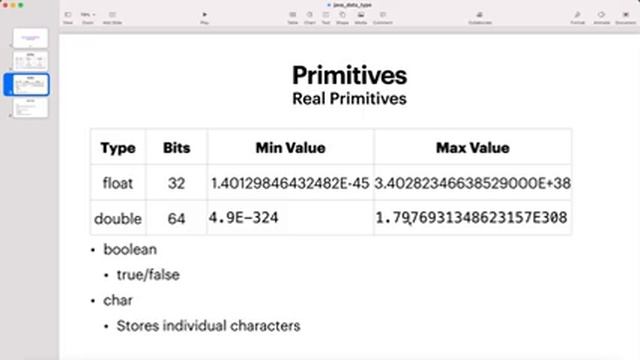Select the highlighted third slide thumbnail

click(x=31, y=84)
